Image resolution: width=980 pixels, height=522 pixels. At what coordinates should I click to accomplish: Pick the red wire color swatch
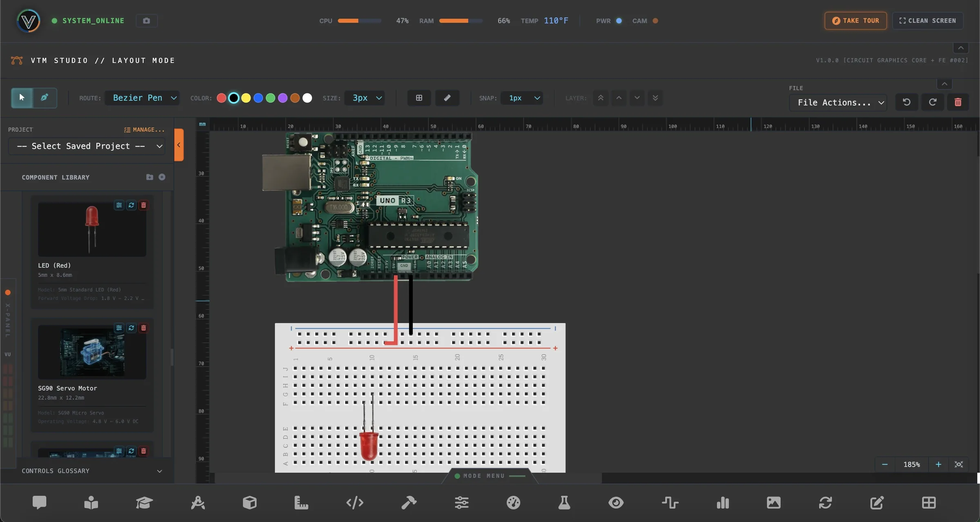point(221,98)
